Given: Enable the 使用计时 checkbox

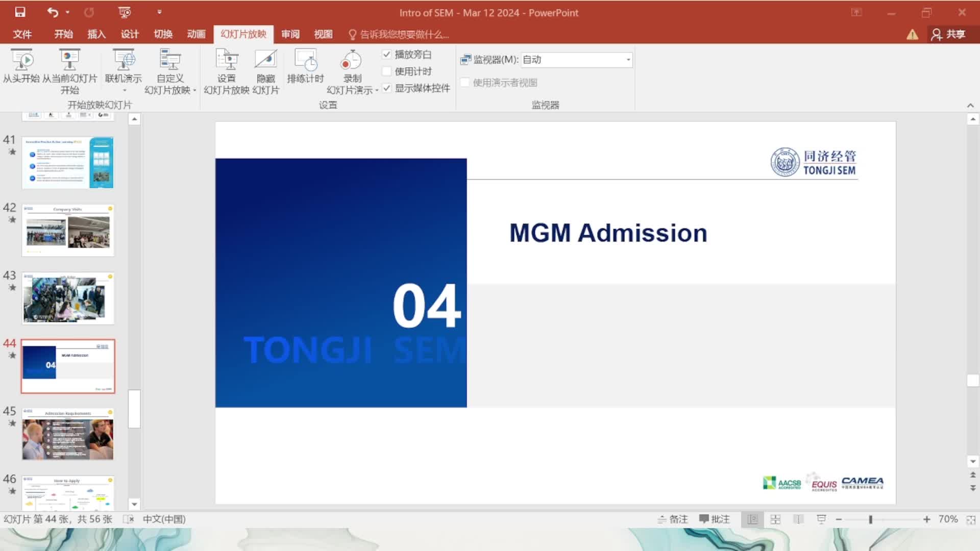Looking at the screenshot, I should pyautogui.click(x=387, y=71).
